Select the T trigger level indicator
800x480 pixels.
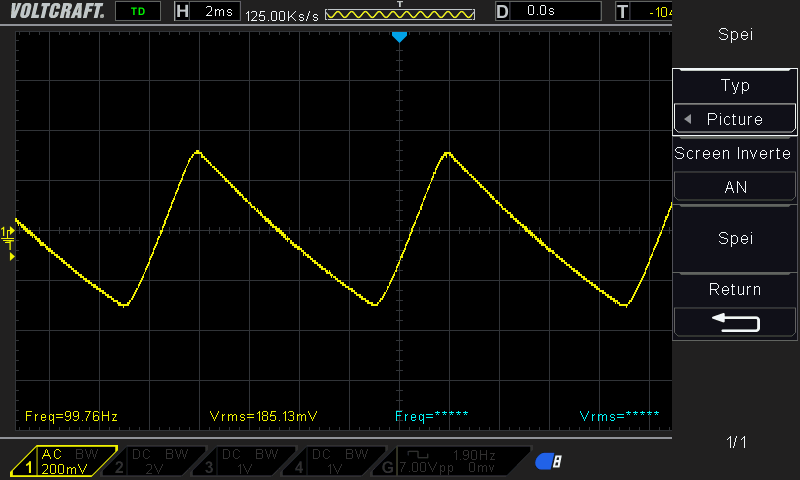(x=644, y=11)
